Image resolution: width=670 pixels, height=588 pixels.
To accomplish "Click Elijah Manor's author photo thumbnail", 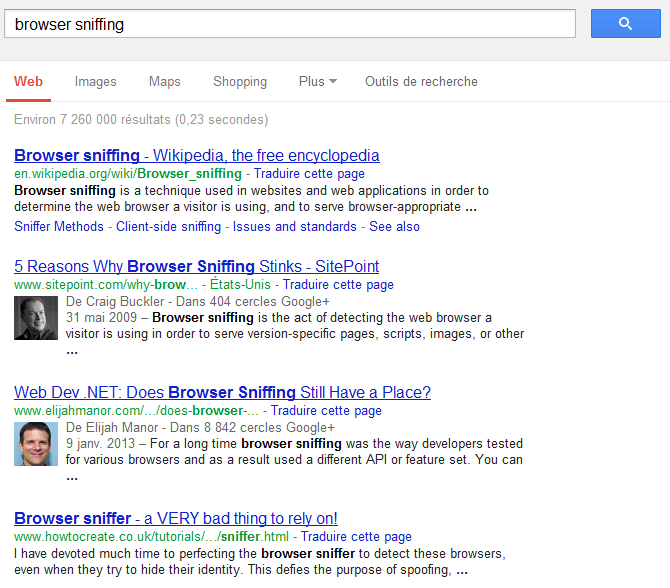I will (x=36, y=444).
